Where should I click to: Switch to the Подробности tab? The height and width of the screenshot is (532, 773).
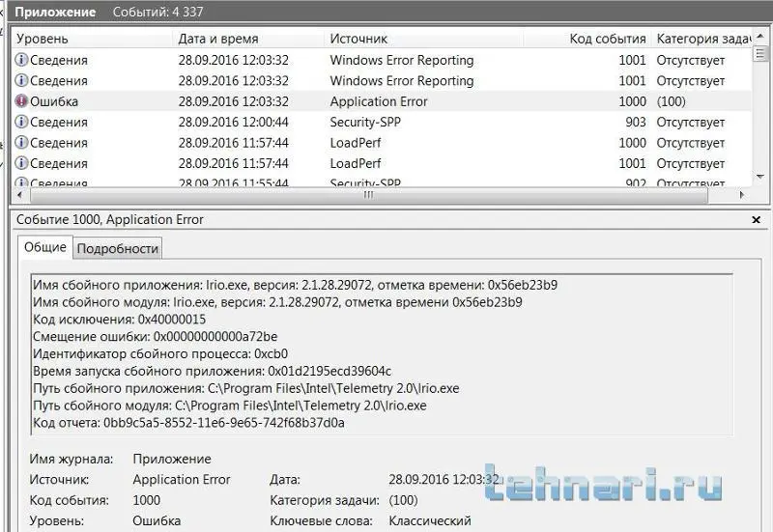(x=118, y=248)
